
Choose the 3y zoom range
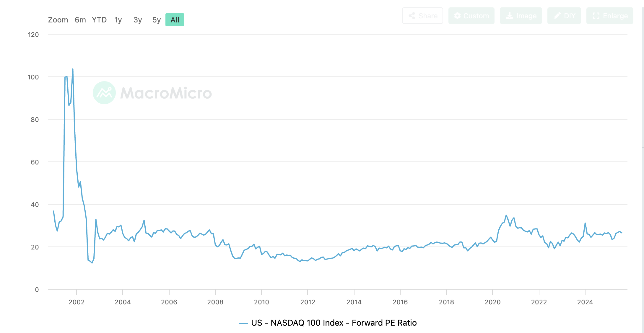coord(138,20)
